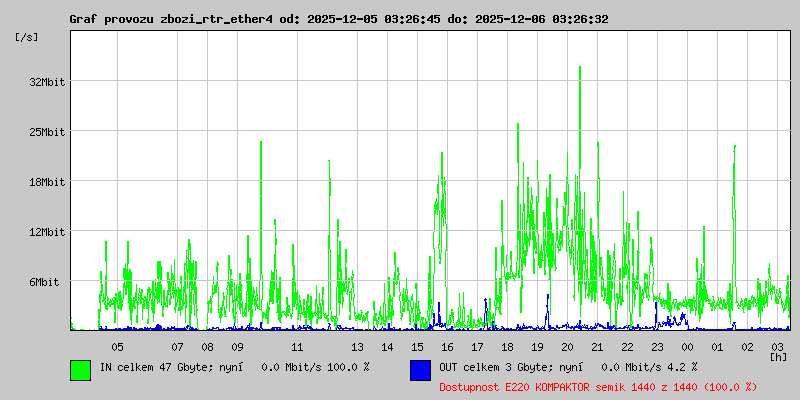Select hour 05 on the time axis
The width and height of the screenshot is (800, 400).
(117, 347)
